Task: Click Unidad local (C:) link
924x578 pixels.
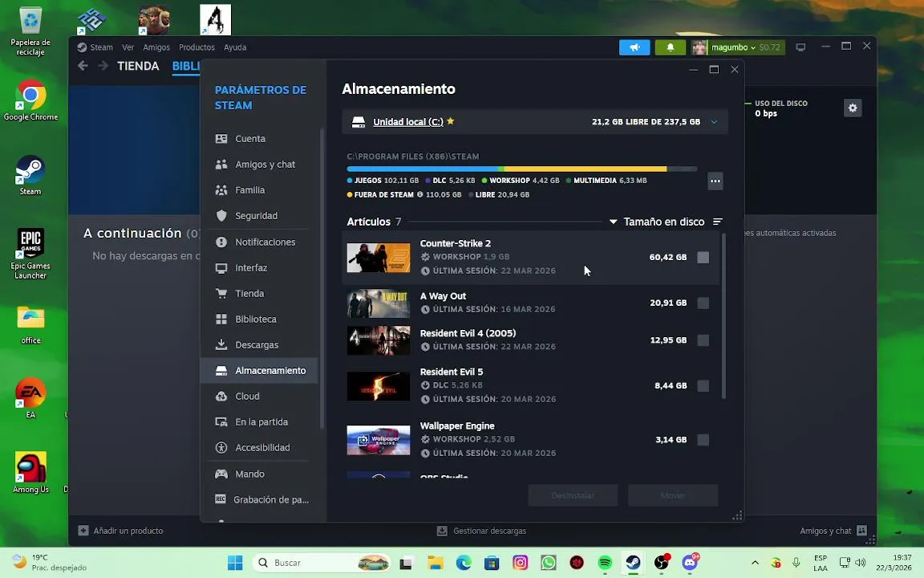Action: click(x=407, y=122)
